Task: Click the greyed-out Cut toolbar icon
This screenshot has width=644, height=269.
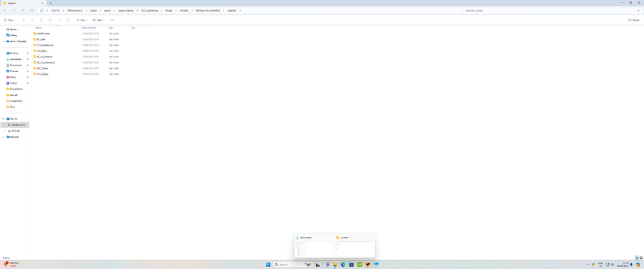Action: coord(23,20)
